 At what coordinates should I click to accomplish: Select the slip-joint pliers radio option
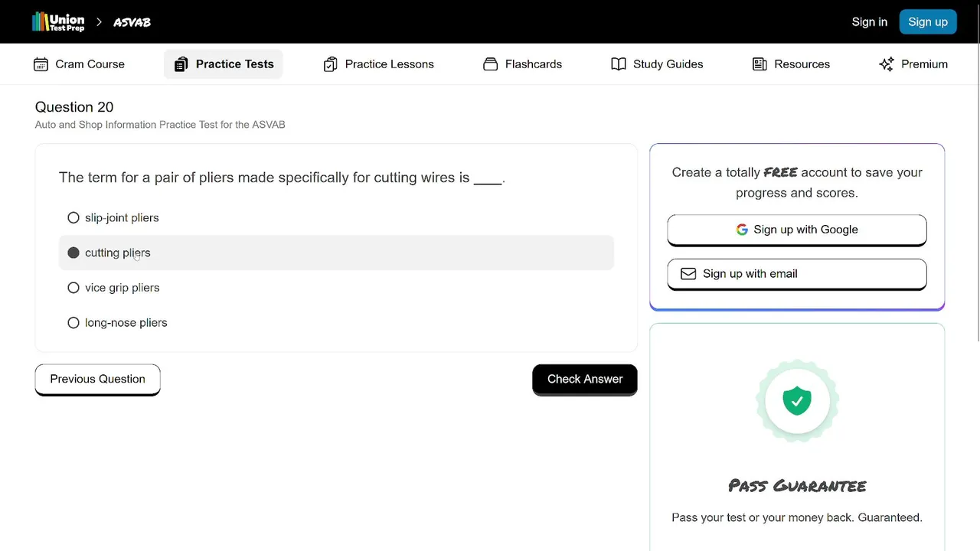73,218
